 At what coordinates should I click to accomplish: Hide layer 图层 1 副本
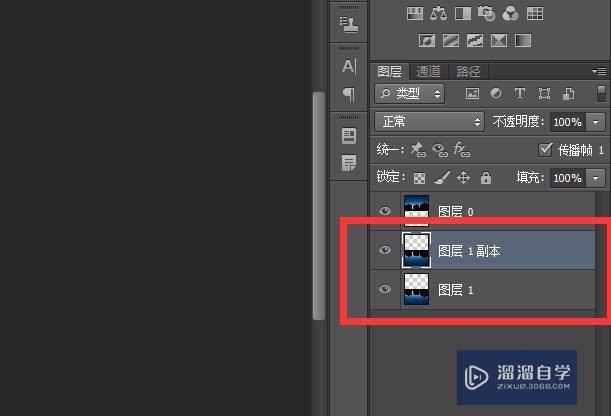[x=385, y=250]
